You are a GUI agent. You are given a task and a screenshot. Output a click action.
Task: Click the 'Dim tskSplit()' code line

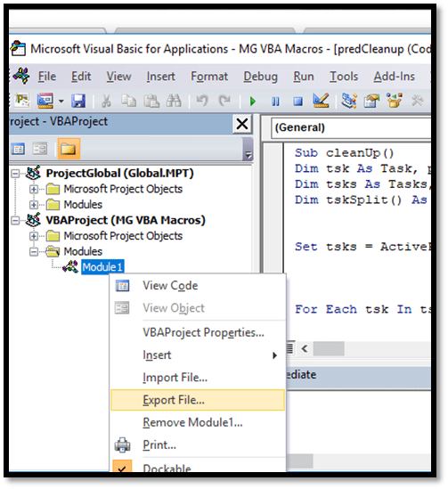tap(362, 200)
